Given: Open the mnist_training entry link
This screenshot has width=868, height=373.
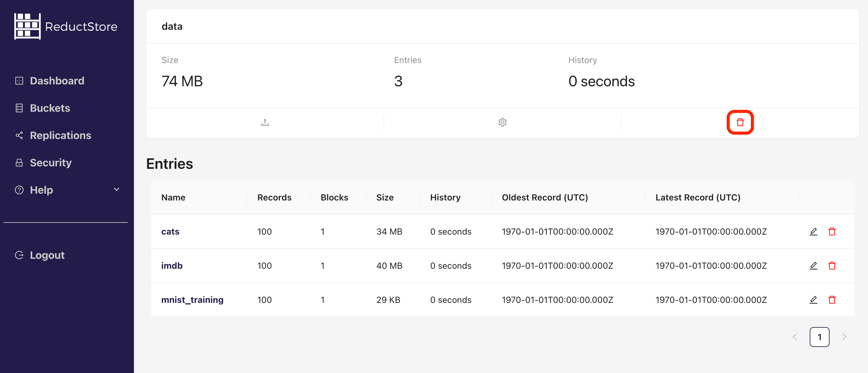Looking at the screenshot, I should 192,300.
